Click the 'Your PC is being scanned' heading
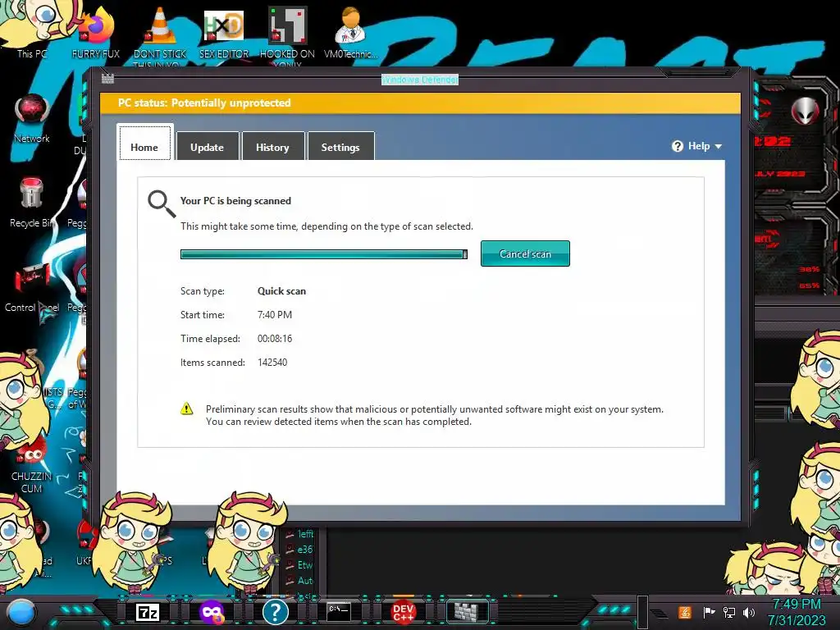Viewport: 840px width, 630px height. click(x=235, y=201)
